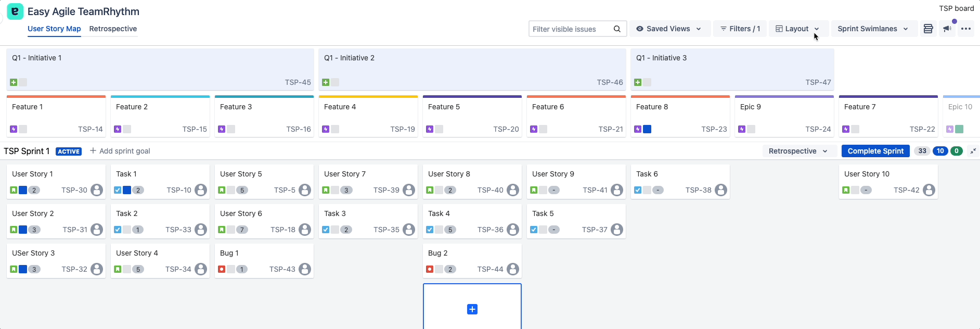The image size is (980, 329).
Task: Click the blue plus icon to add issue
Action: point(472,309)
